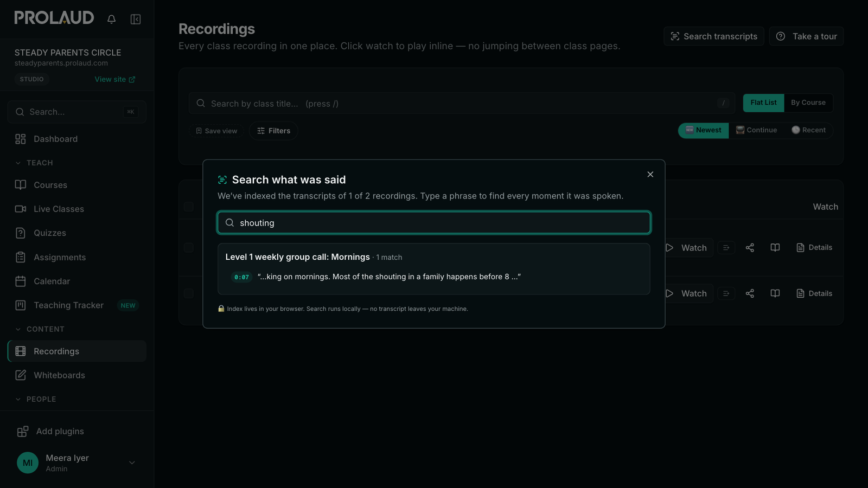Follow the View site link
Image resolution: width=868 pixels, height=488 pixels.
coord(115,79)
